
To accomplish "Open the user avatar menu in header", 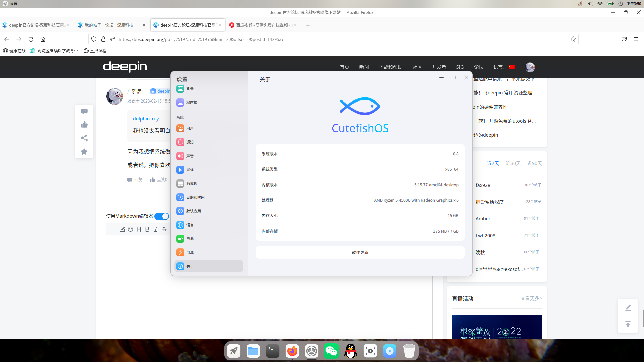I will (x=530, y=67).
